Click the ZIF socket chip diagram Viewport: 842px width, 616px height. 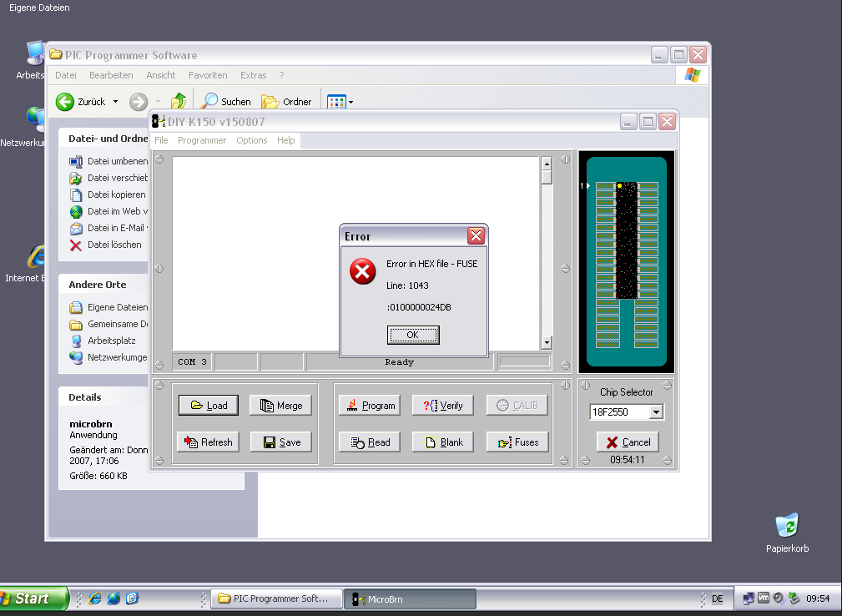(x=626, y=261)
